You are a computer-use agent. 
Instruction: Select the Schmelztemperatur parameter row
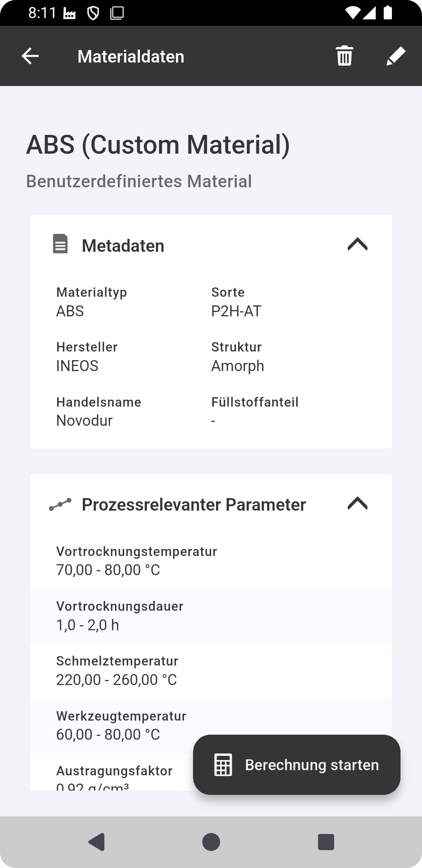[211, 671]
